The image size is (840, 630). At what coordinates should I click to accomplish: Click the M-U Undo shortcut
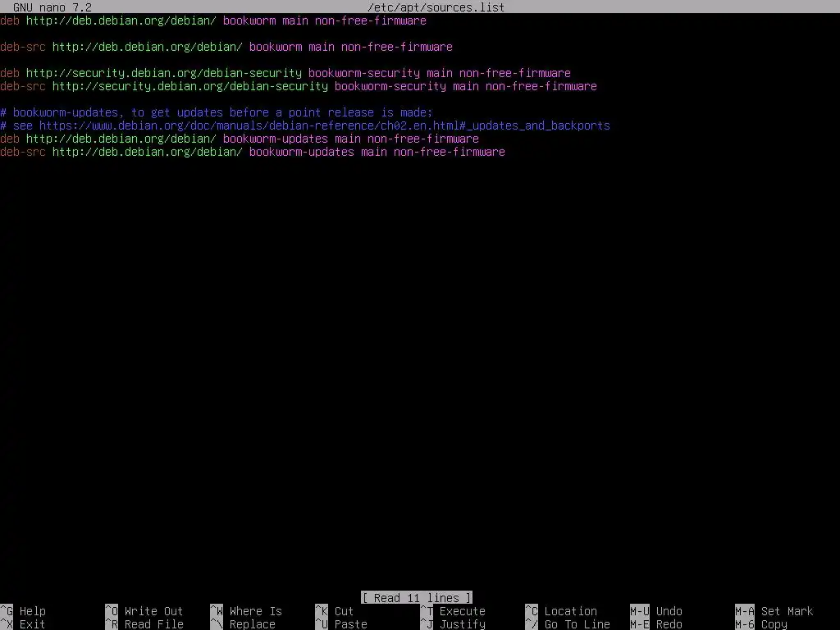pos(656,611)
